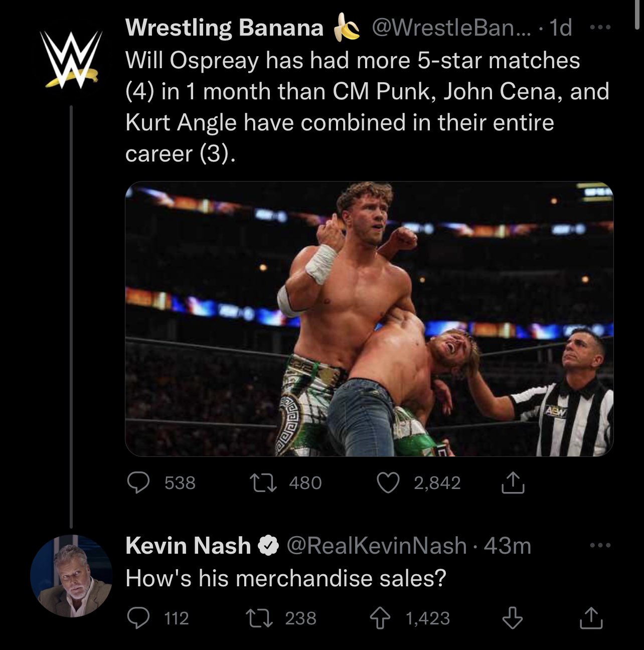This screenshot has height=650, width=644.
Task: Open the tweet text about Will Ospreay
Action: (x=367, y=107)
